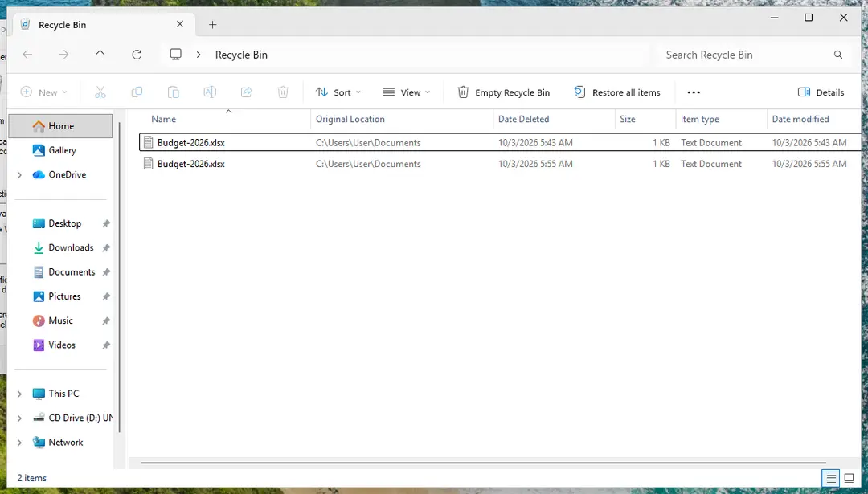Viewport: 868px width, 494px height.
Task: Click the Downloads pin icon
Action: [106, 248]
